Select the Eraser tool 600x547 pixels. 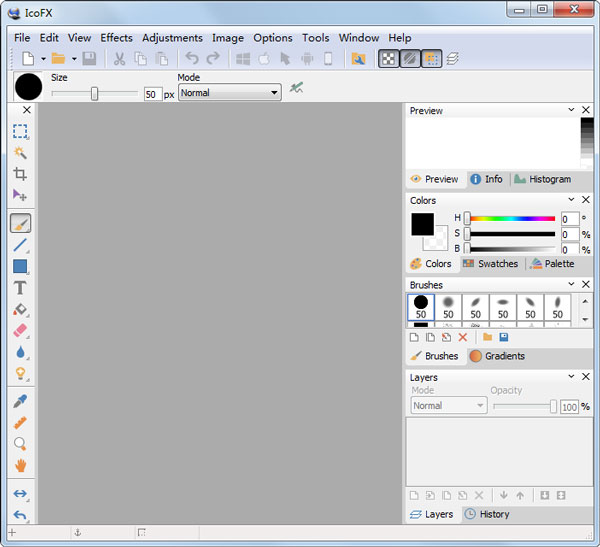pyautogui.click(x=20, y=331)
